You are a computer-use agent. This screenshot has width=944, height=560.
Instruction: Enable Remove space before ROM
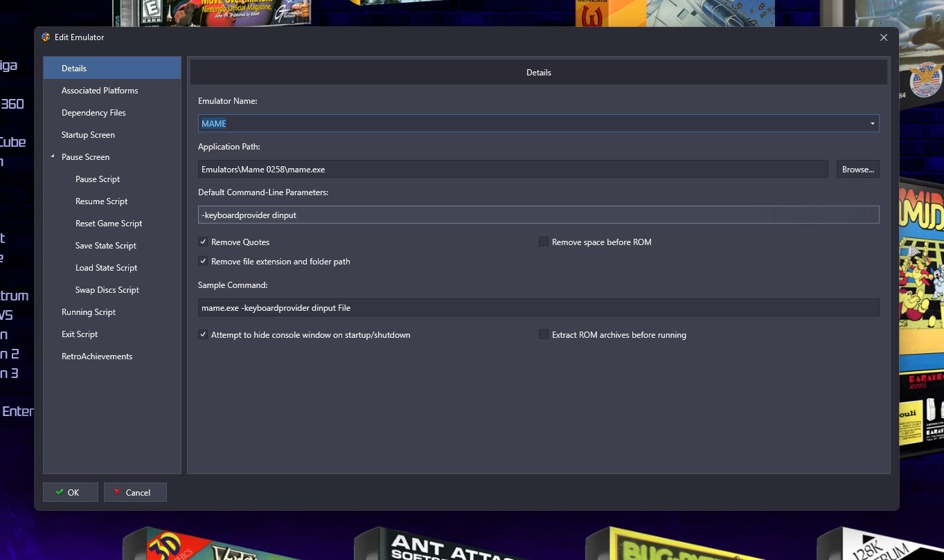tap(544, 242)
